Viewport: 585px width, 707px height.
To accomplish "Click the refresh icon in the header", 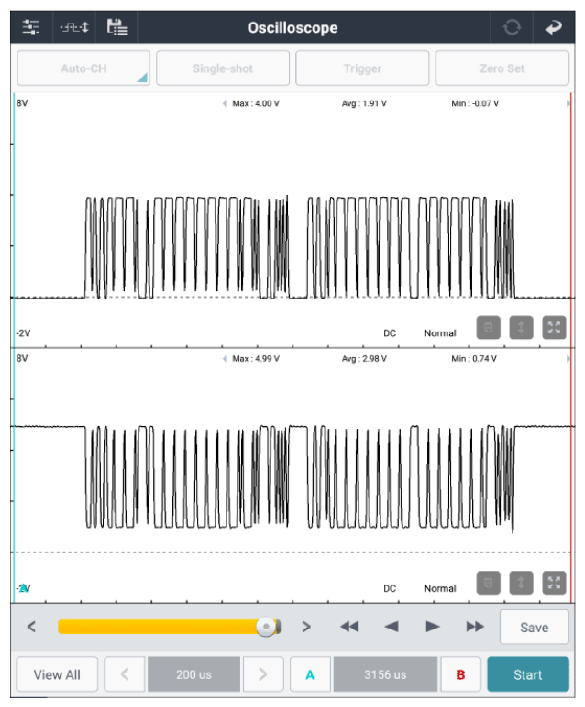I will [511, 28].
